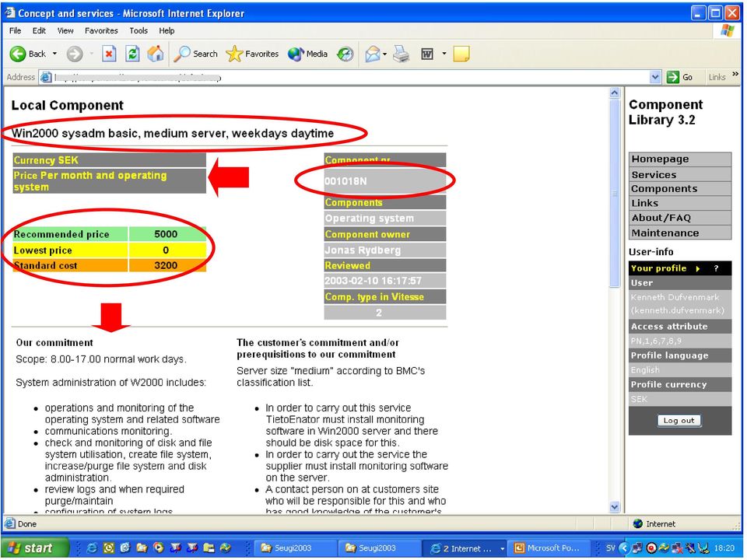Open the File menu
Screen dimensions: 747x560
coord(16,30)
